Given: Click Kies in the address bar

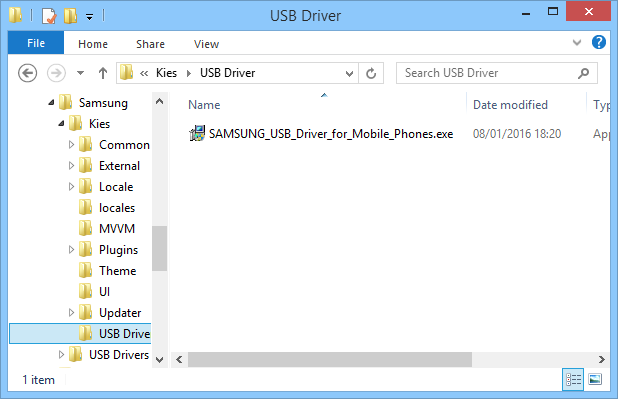Looking at the screenshot, I should [166, 73].
